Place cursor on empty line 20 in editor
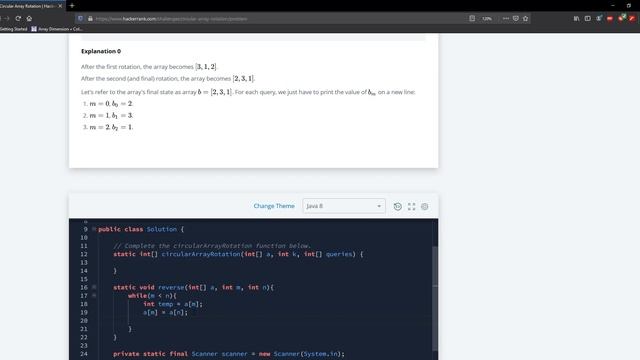 (265, 320)
